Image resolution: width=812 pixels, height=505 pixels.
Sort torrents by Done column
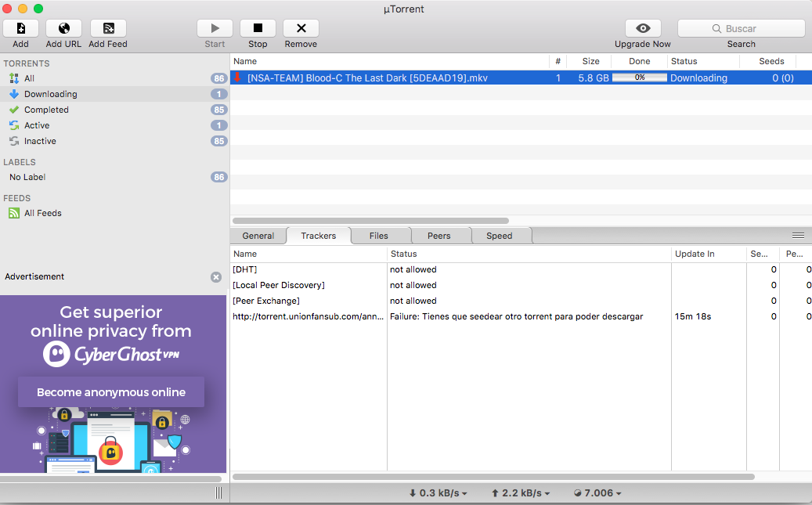(640, 61)
